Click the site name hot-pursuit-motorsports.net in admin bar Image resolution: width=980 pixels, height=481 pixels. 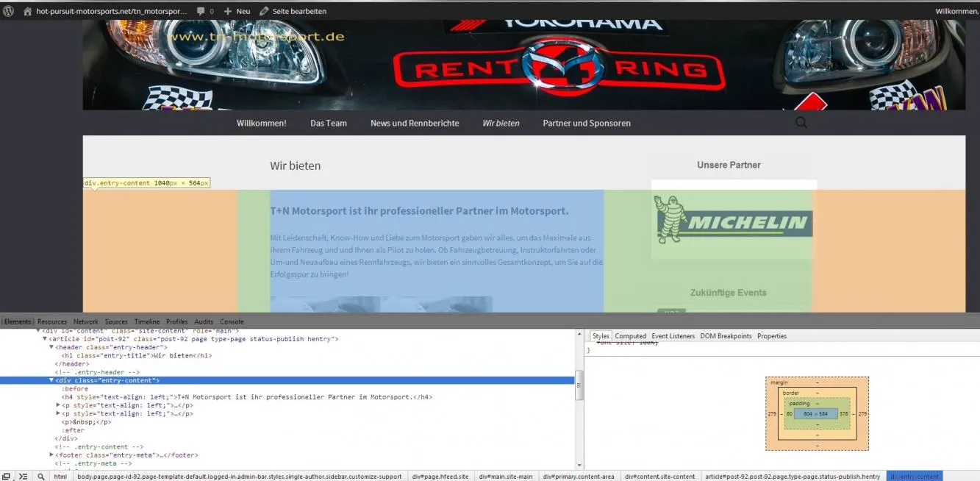coord(111,11)
